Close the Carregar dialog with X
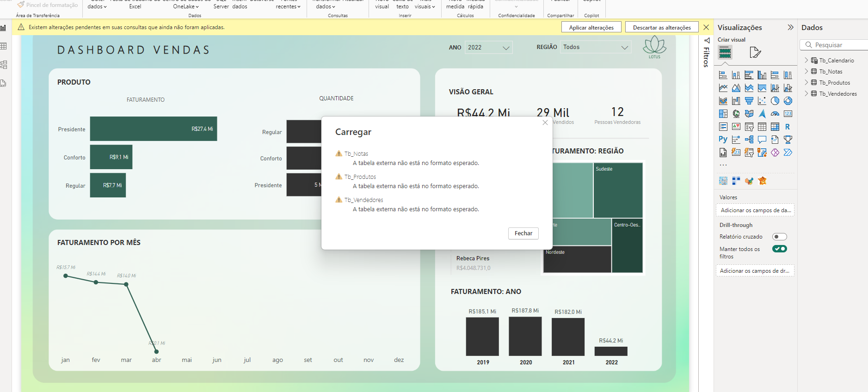This screenshot has height=392, width=868. pyautogui.click(x=545, y=122)
